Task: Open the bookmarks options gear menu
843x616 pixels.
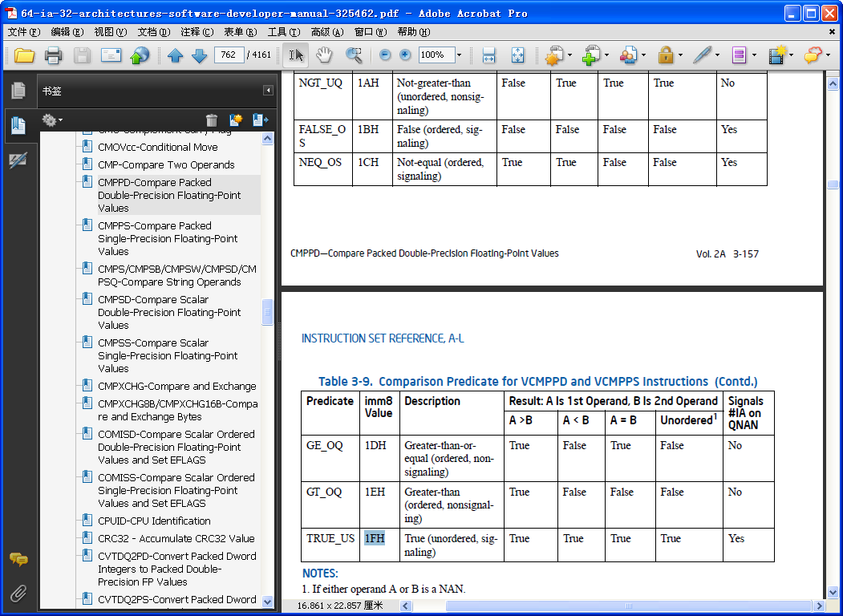Action: [52, 120]
